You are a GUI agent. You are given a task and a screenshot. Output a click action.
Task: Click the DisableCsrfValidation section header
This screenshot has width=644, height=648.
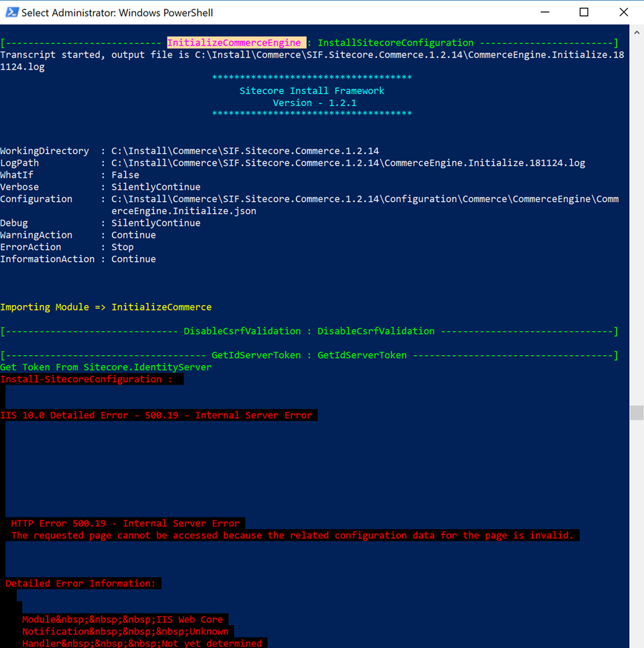pyautogui.click(x=309, y=331)
